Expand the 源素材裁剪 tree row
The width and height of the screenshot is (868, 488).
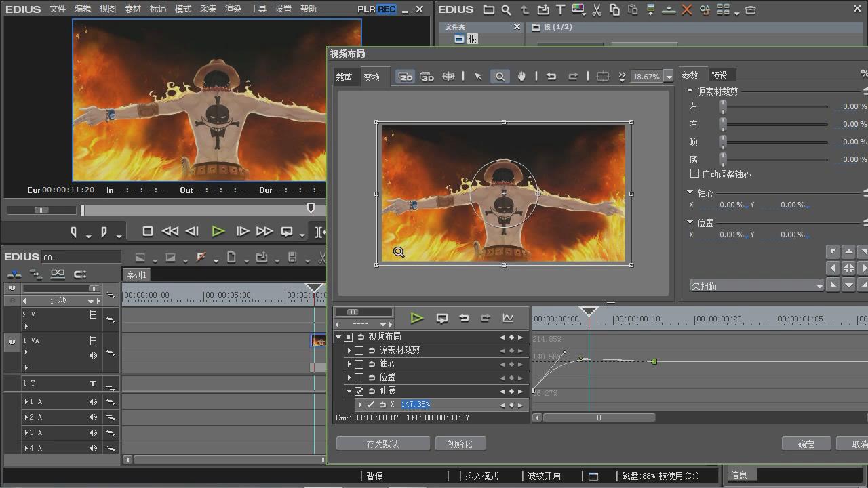[x=350, y=350]
